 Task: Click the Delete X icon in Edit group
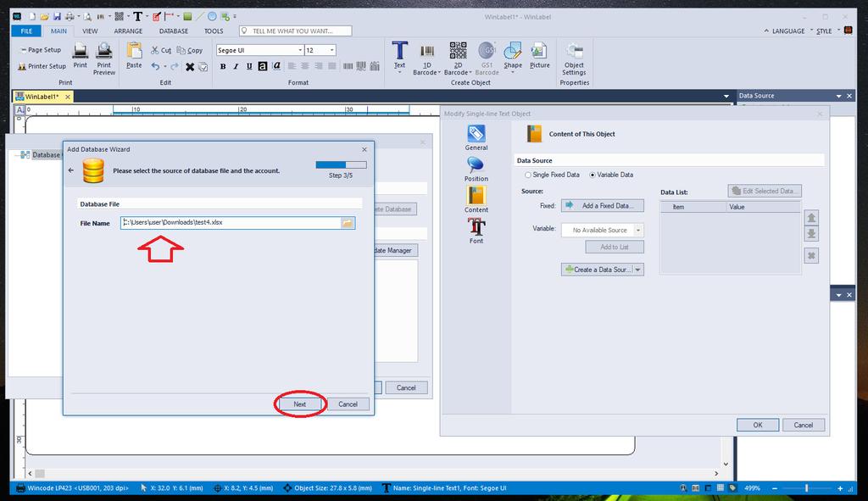pos(190,67)
